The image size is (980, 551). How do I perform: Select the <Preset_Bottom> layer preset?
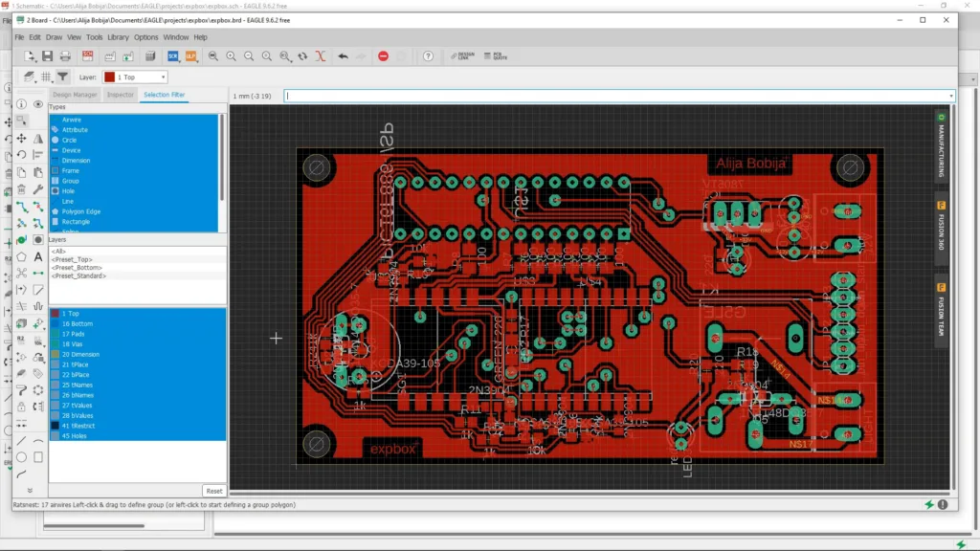pos(77,268)
